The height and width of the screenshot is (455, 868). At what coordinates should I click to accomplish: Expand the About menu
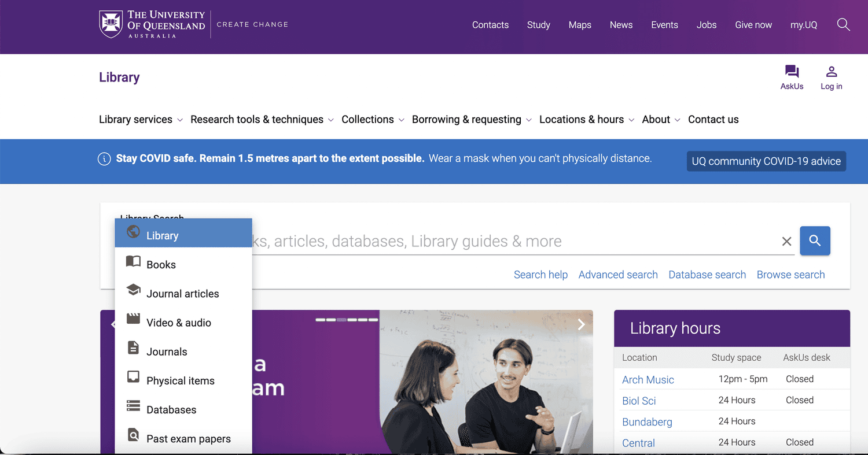[661, 120]
